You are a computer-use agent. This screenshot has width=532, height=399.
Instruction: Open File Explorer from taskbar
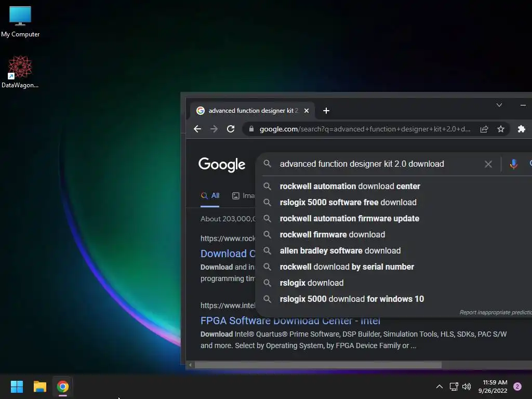point(39,387)
